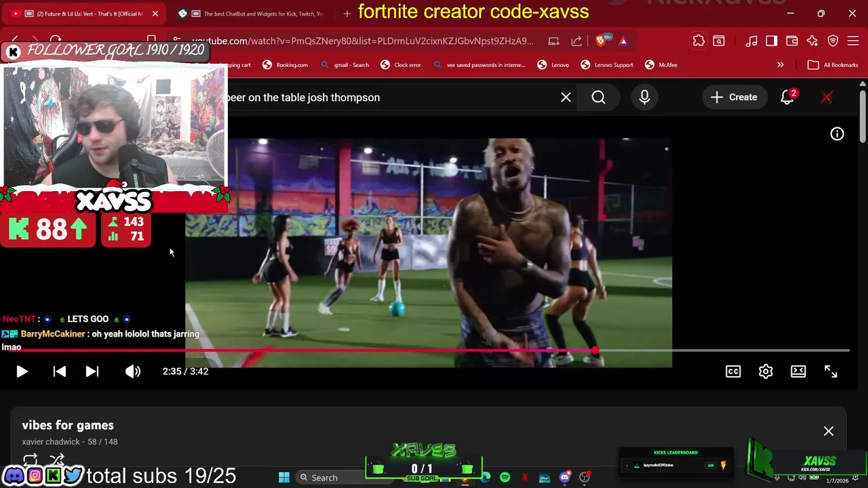Open the install app icon in the address bar
Screen dimensions: 868x488
coord(554,41)
